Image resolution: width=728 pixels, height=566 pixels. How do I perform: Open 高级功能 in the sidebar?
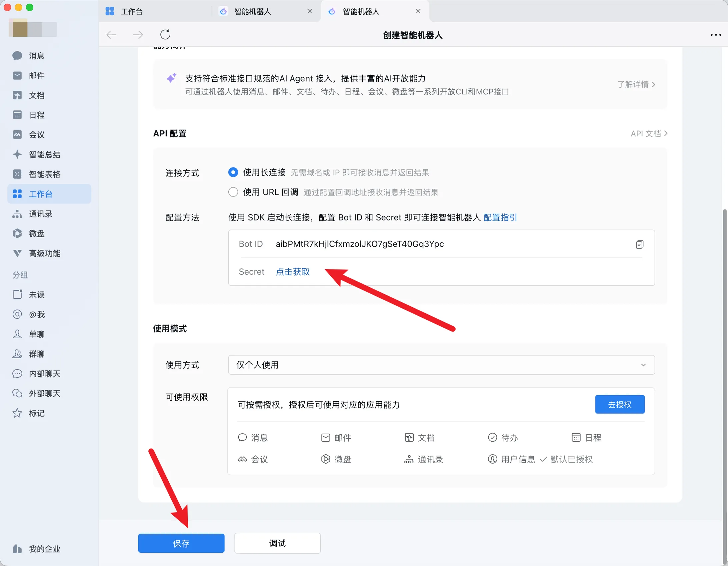click(x=49, y=253)
